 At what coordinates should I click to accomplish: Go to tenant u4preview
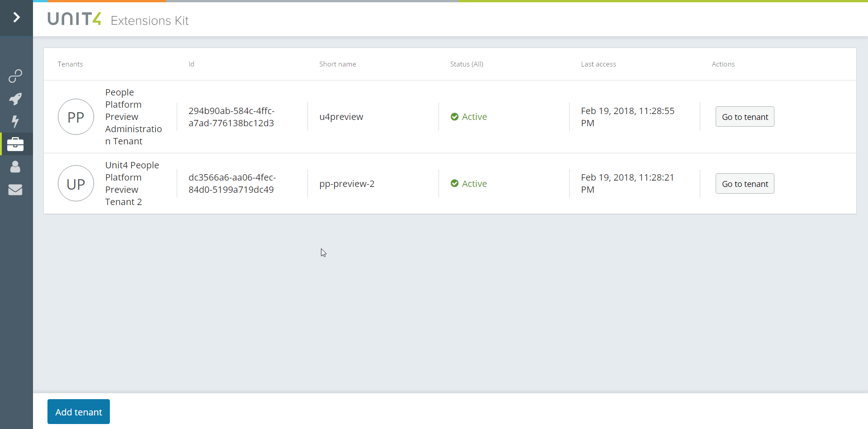745,117
